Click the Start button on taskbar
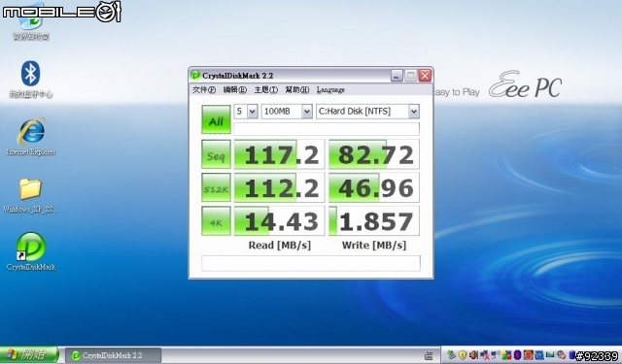This screenshot has height=364, width=622. (x=29, y=354)
